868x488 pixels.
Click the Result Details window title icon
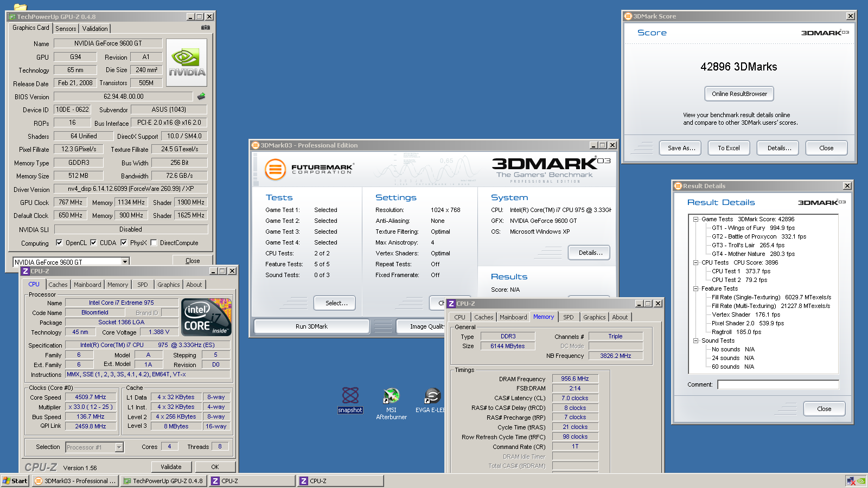click(678, 186)
